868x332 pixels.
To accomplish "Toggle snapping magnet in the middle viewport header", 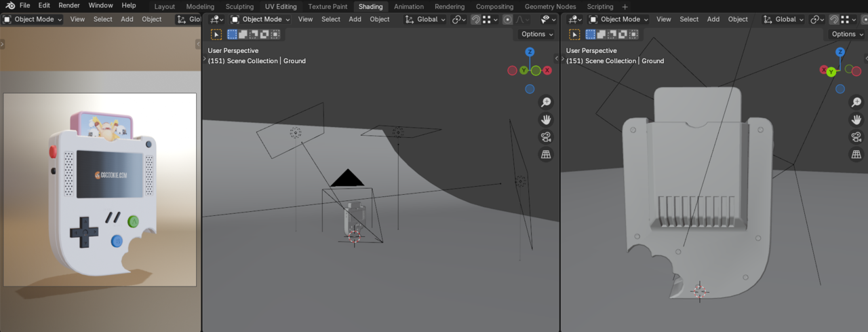I will pos(475,20).
